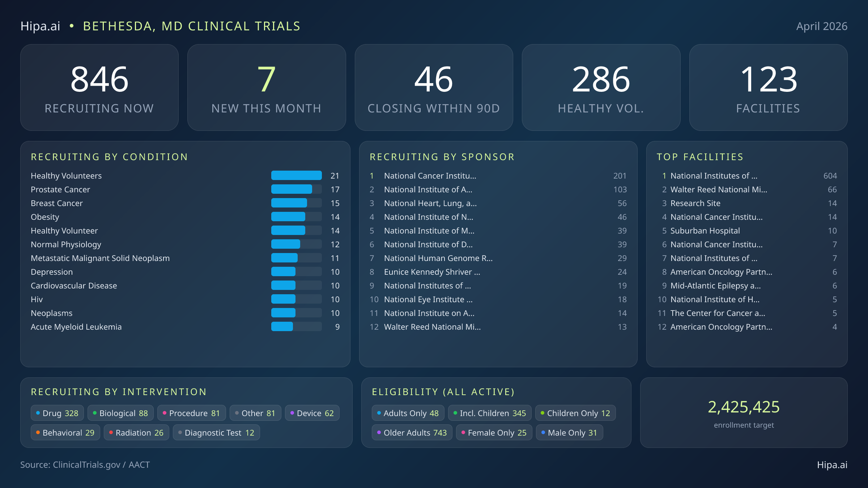This screenshot has width=868, height=488.
Task: Click facility The Center for Cancer a...
Action: coord(747,313)
